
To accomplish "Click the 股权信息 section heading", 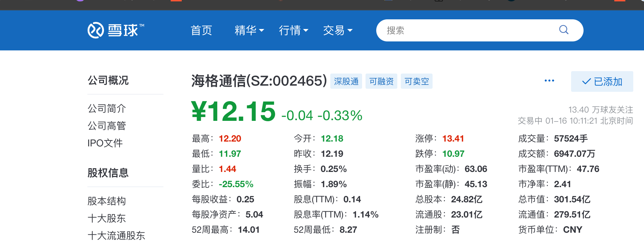I will [x=108, y=173].
